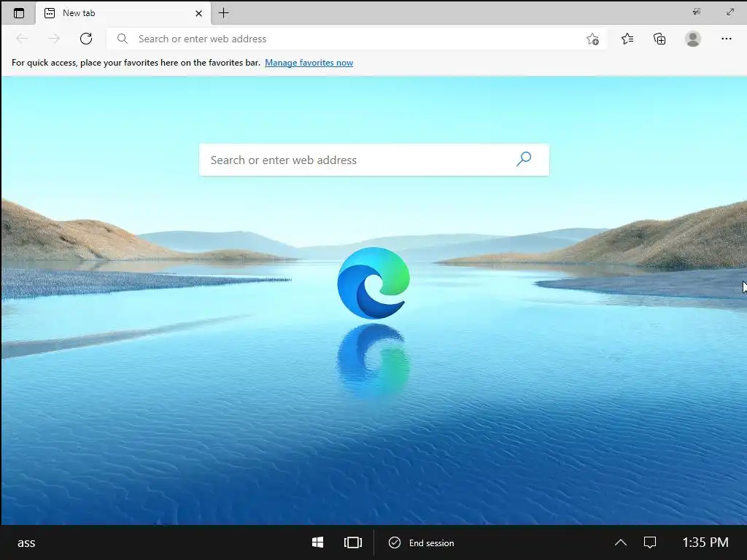The width and height of the screenshot is (747, 560).
Task: Open a new tab with plus button
Action: click(223, 13)
